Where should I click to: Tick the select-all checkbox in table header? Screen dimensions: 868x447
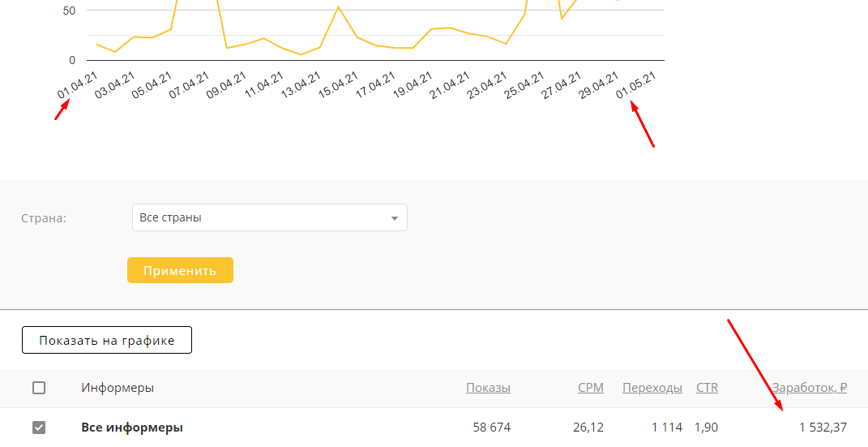pyautogui.click(x=39, y=388)
